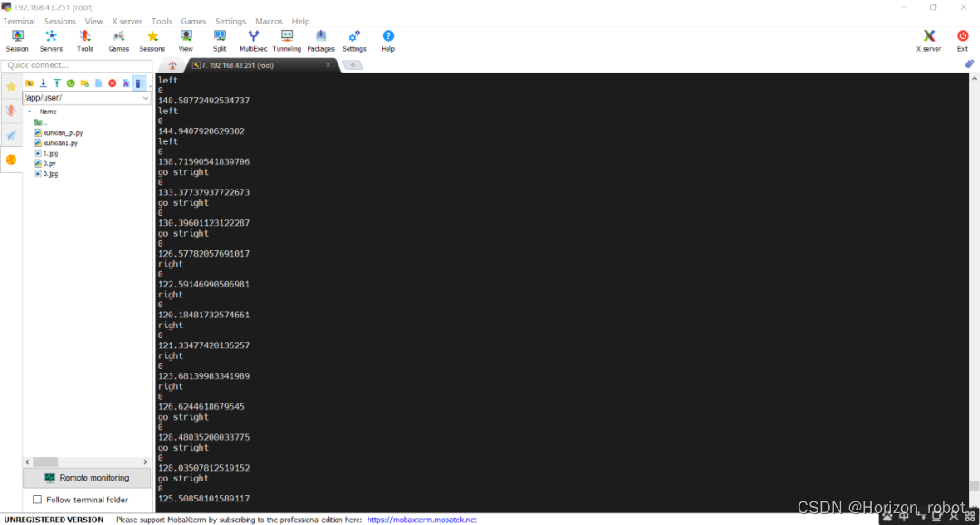
Task: Open the Macros menu
Action: point(269,21)
